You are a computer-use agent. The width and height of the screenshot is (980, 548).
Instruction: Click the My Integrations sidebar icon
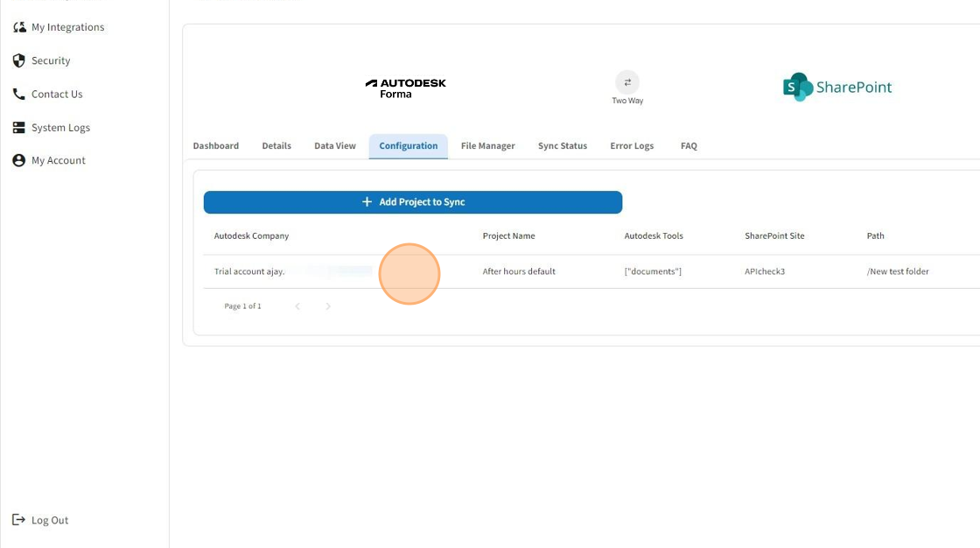[x=19, y=27]
